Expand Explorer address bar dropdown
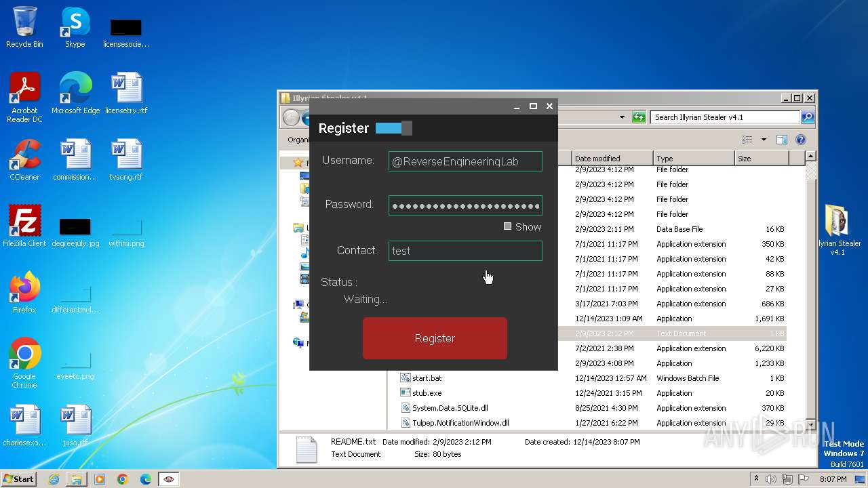The image size is (868, 488). click(x=622, y=117)
